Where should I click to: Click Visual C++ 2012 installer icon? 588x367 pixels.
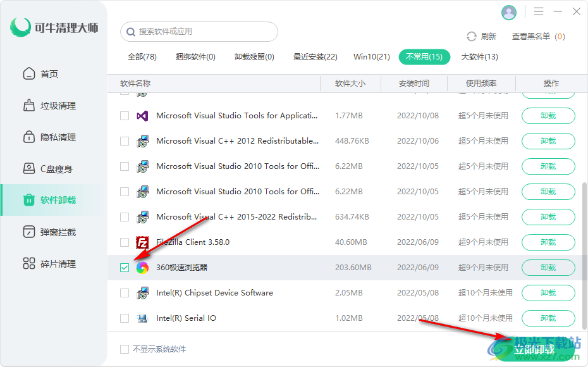142,141
